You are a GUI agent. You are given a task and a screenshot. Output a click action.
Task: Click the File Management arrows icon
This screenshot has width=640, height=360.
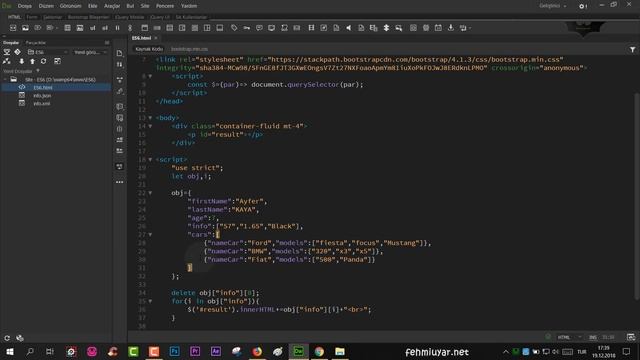120,64
